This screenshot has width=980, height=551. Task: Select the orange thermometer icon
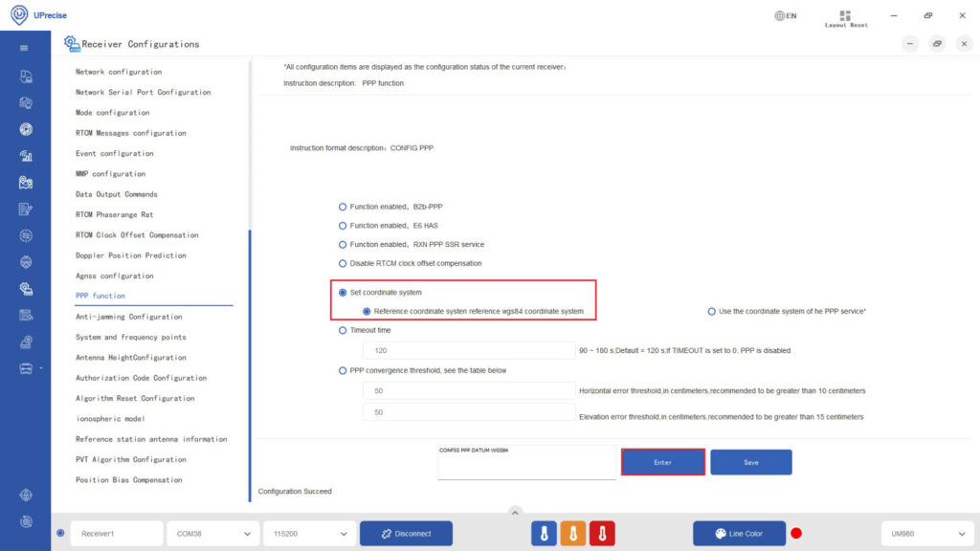pyautogui.click(x=573, y=533)
